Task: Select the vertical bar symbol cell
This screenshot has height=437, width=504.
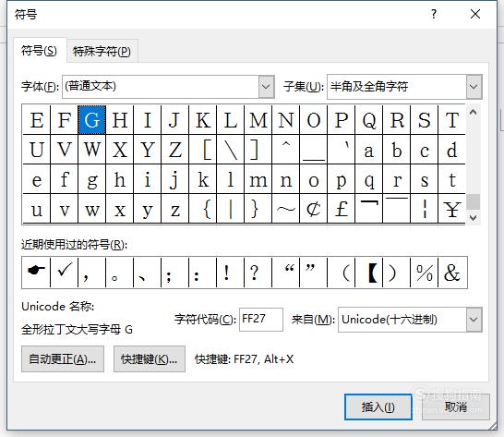Action: click(231, 209)
